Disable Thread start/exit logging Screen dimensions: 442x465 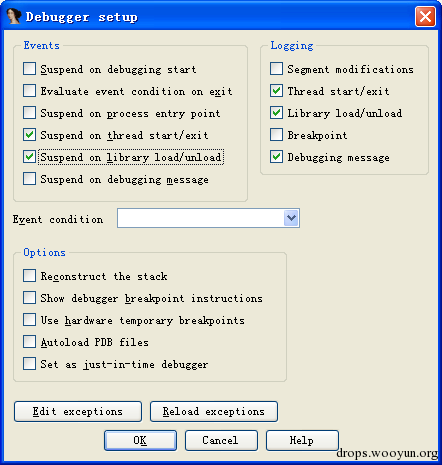coord(276,91)
